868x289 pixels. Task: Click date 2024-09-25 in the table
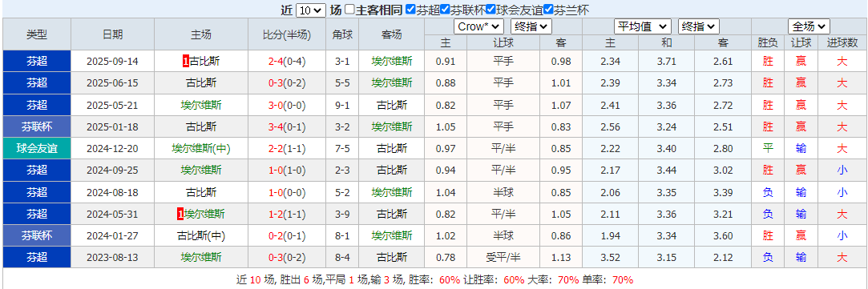click(112, 171)
